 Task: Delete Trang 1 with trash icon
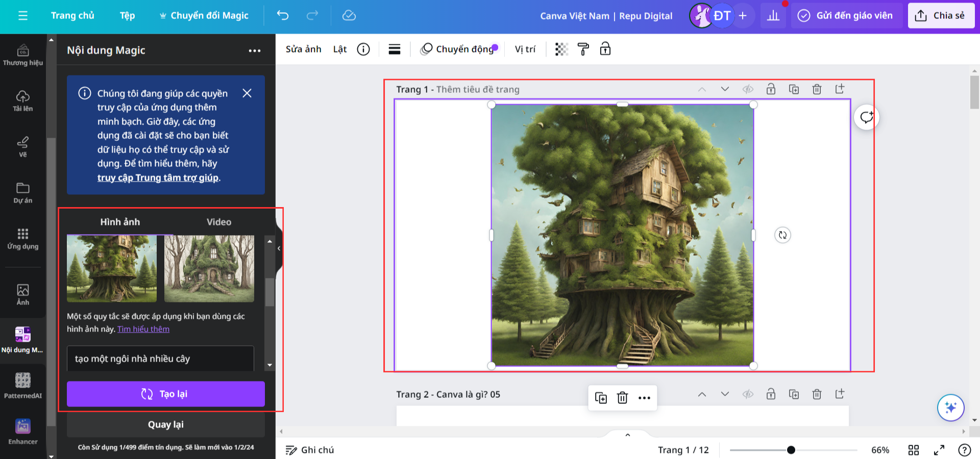(x=817, y=89)
